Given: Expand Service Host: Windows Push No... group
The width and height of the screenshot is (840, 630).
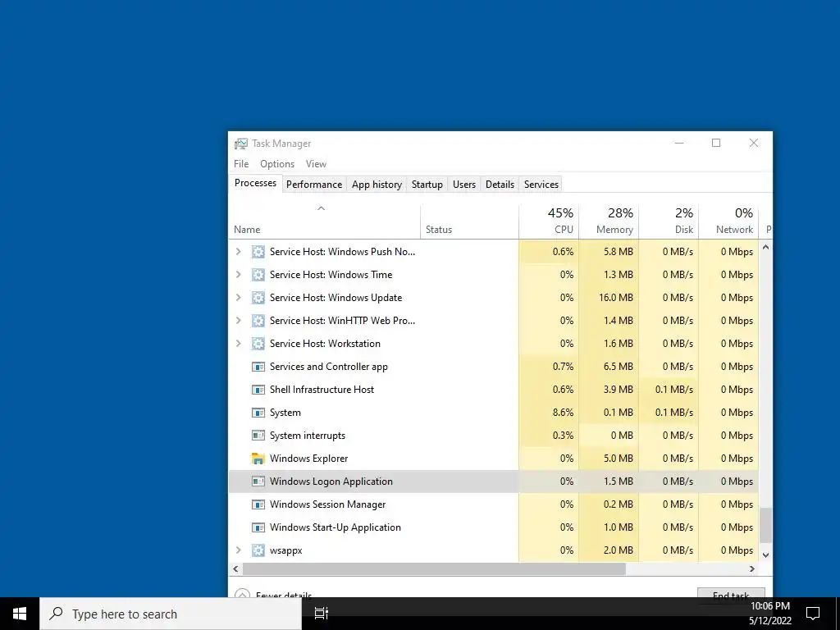Looking at the screenshot, I should [239, 252].
